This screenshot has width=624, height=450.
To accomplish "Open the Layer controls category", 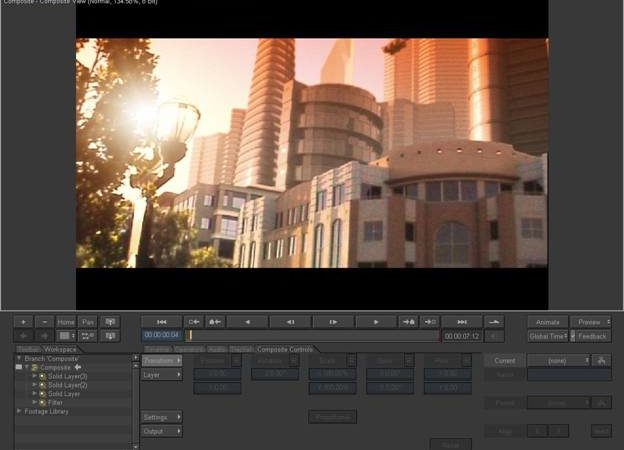I will tap(162, 375).
